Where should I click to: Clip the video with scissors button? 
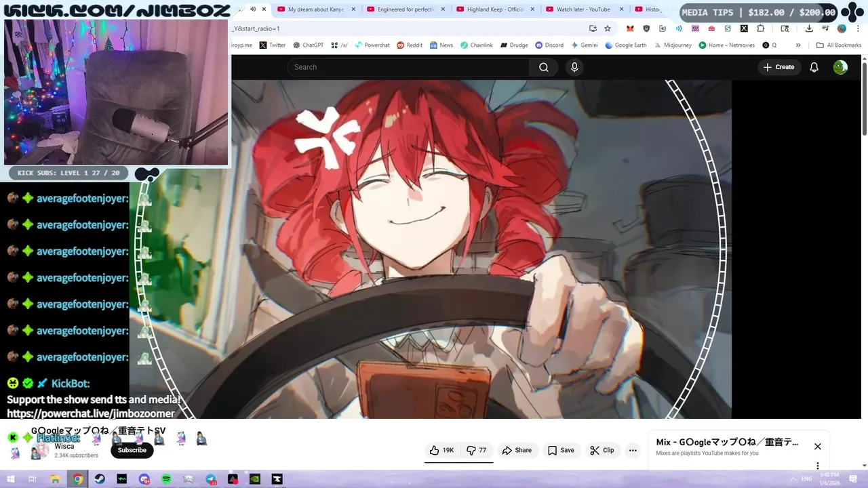(x=601, y=450)
